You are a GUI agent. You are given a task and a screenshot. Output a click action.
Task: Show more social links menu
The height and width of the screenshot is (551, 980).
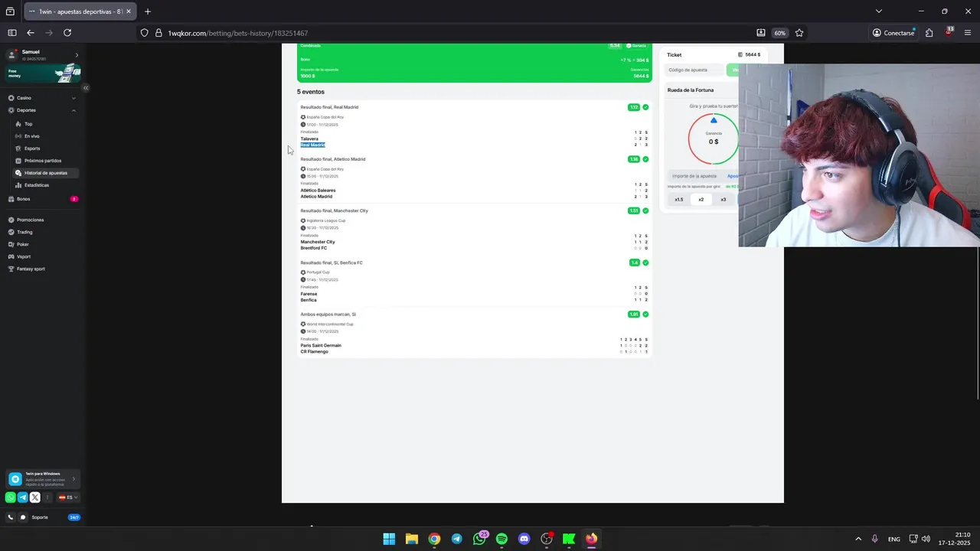point(47,497)
